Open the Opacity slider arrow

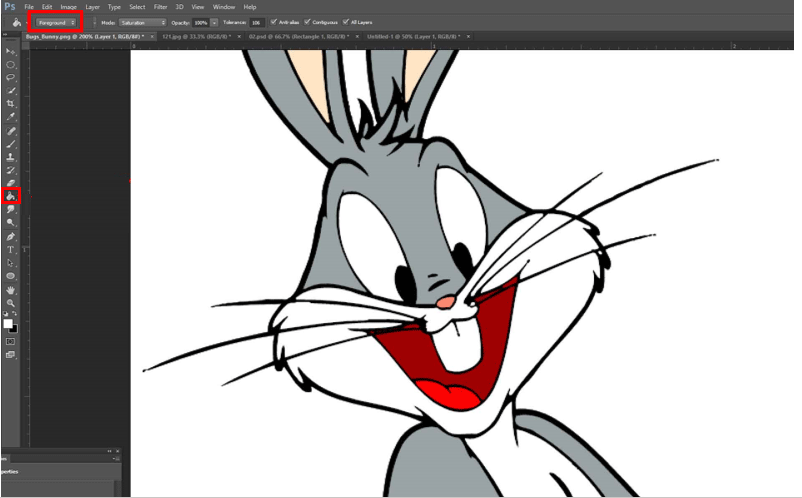tap(214, 22)
